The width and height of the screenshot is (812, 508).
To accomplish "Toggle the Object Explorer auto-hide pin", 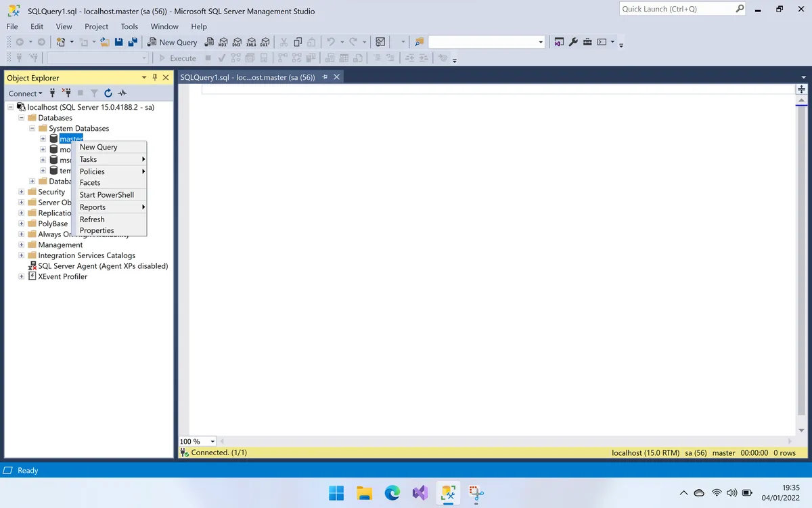I will (x=155, y=77).
